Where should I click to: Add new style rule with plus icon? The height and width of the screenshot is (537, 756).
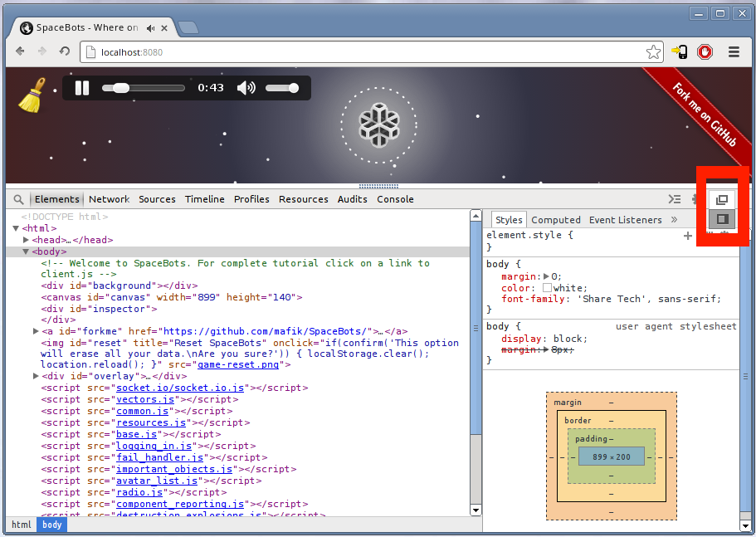687,236
